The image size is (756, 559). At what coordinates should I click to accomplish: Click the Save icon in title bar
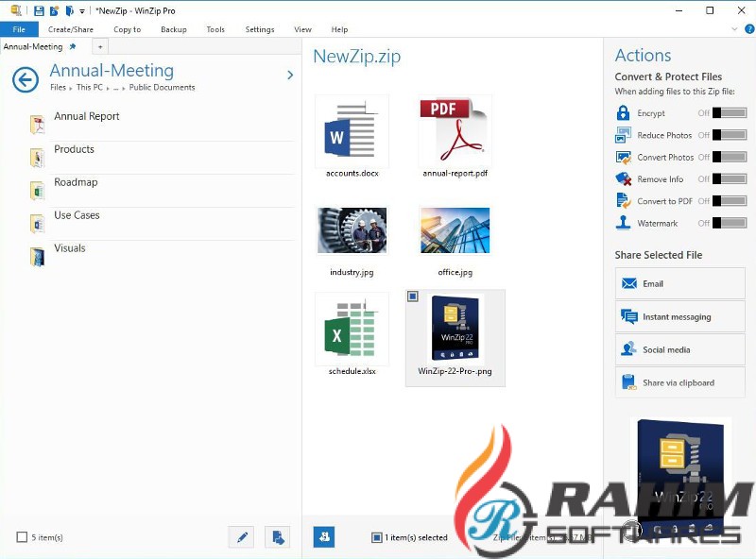click(39, 10)
